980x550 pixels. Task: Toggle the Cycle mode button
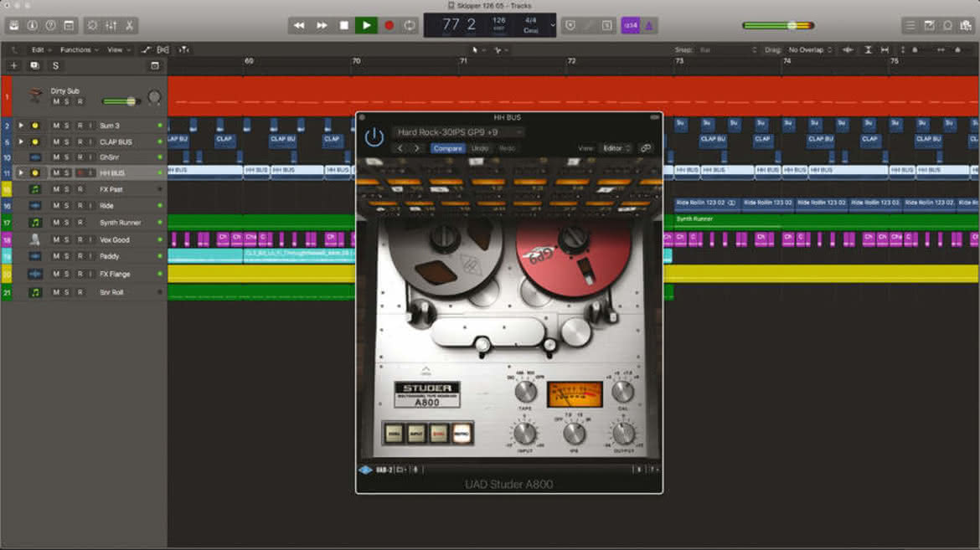[x=410, y=26]
